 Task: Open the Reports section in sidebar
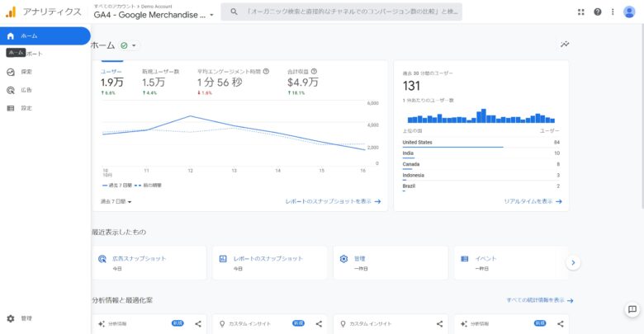pos(45,54)
